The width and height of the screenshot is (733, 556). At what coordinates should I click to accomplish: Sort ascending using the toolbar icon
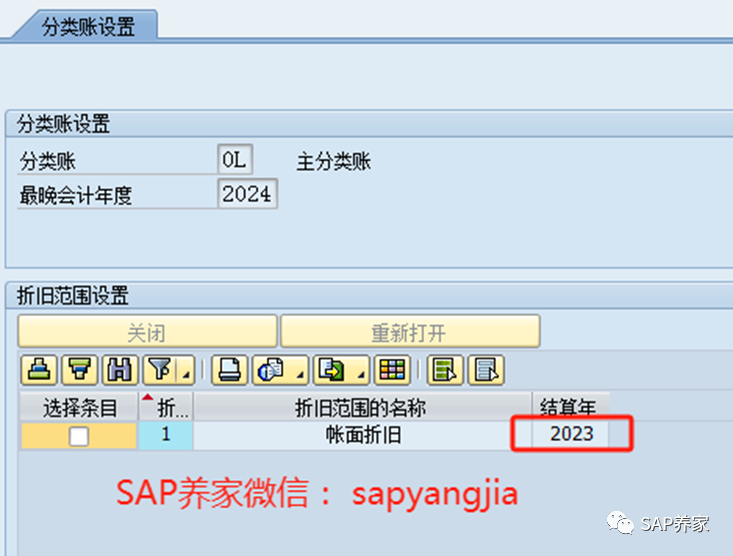(x=39, y=370)
